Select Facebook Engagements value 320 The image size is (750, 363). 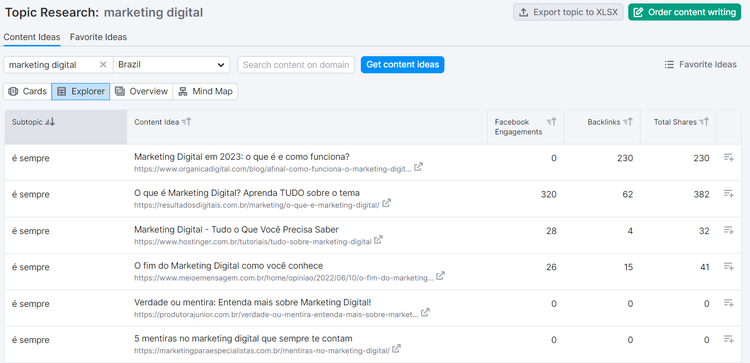click(549, 194)
